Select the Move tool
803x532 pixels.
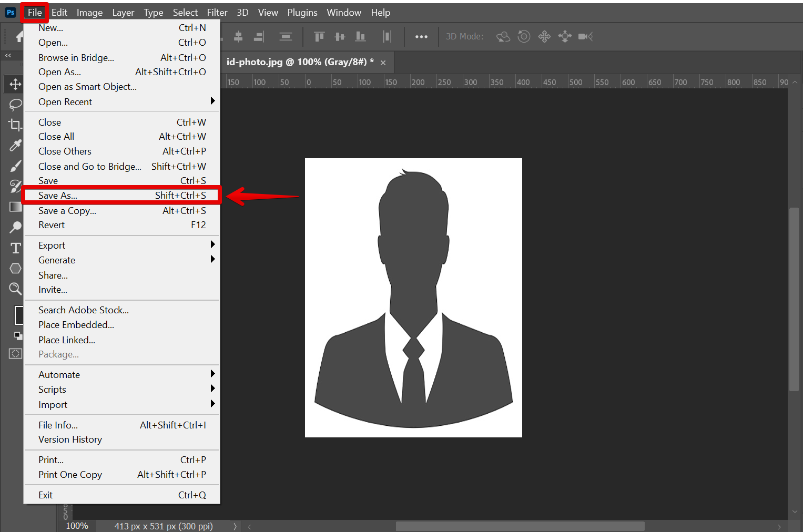tap(15, 84)
